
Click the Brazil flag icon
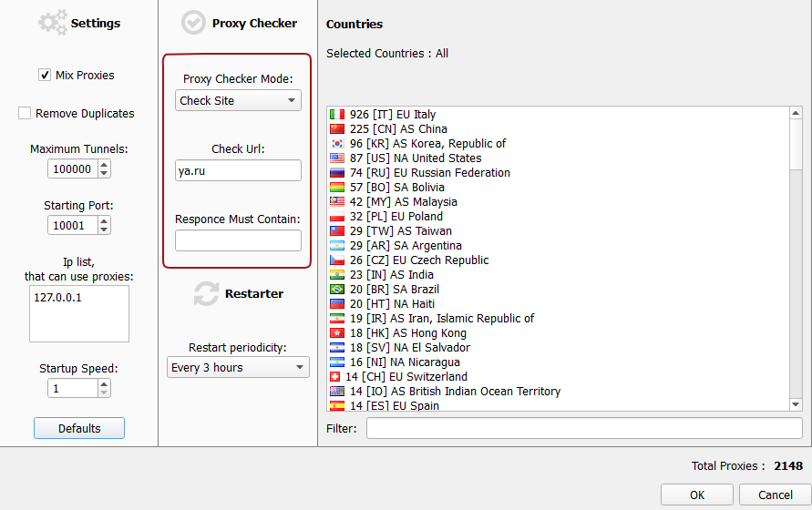point(337,289)
